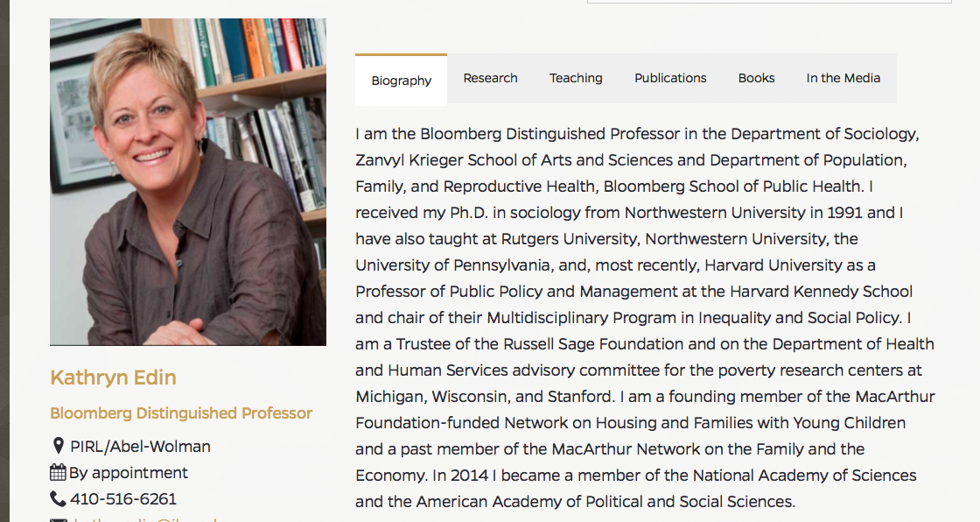The image size is (980, 522).
Task: Click the phone icon
Action: click(58, 499)
